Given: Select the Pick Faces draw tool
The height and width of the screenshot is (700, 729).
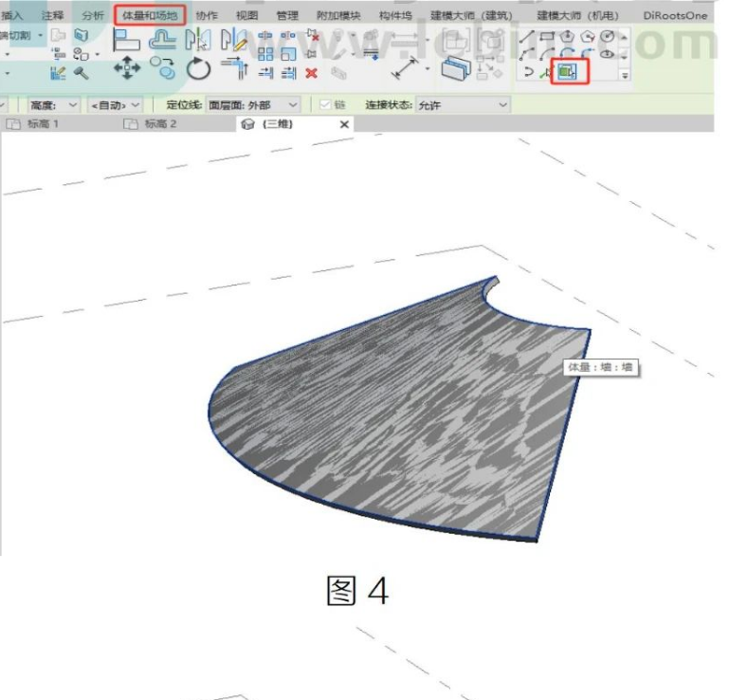Looking at the screenshot, I should [567, 72].
